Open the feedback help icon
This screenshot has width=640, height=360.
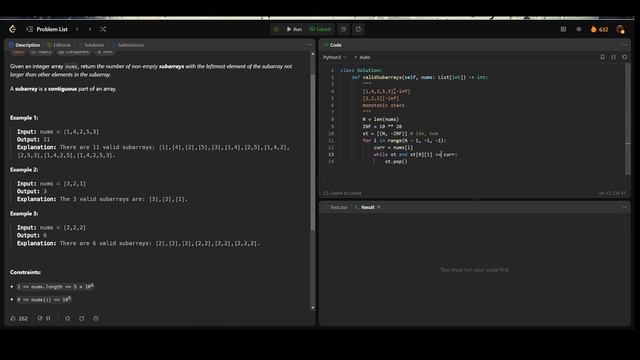pyautogui.click(x=96, y=318)
